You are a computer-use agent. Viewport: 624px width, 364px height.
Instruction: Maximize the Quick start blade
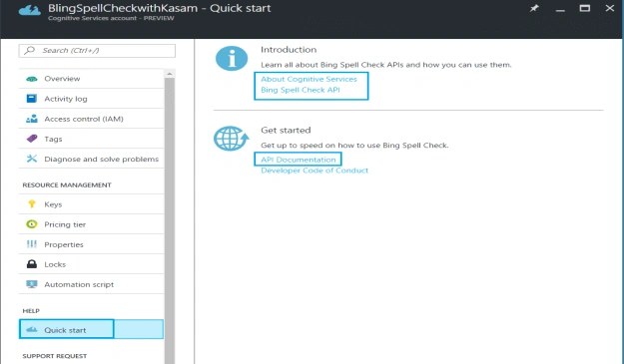(585, 8)
